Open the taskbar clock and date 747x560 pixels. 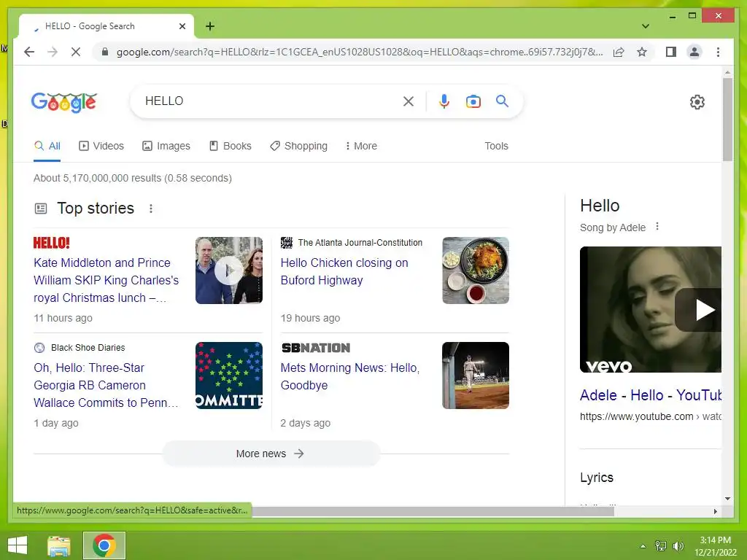[715, 546]
